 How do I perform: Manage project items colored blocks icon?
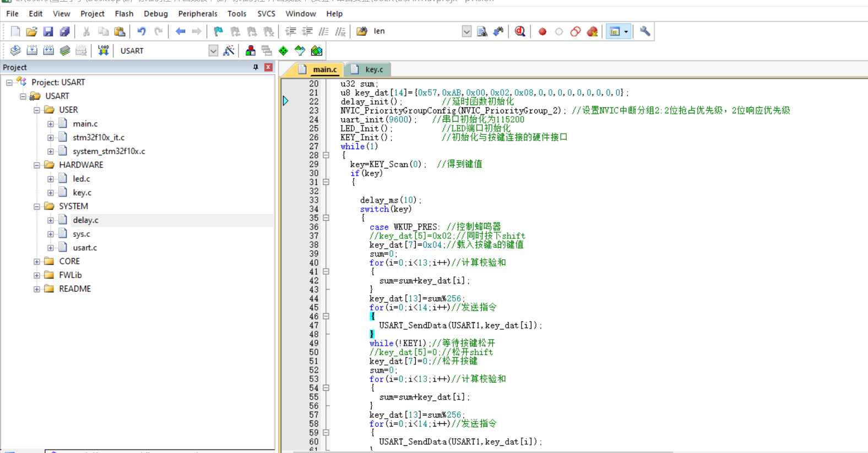click(x=251, y=51)
